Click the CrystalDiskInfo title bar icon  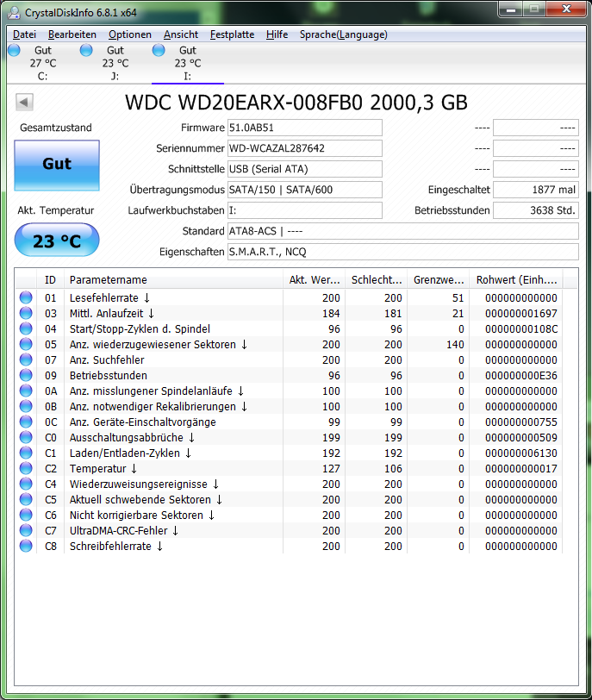[15, 12]
